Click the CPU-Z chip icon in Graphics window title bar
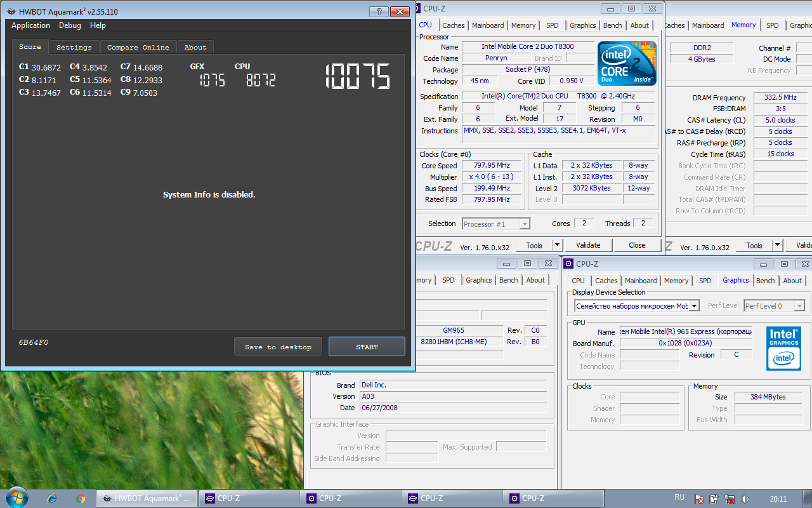 [568, 264]
